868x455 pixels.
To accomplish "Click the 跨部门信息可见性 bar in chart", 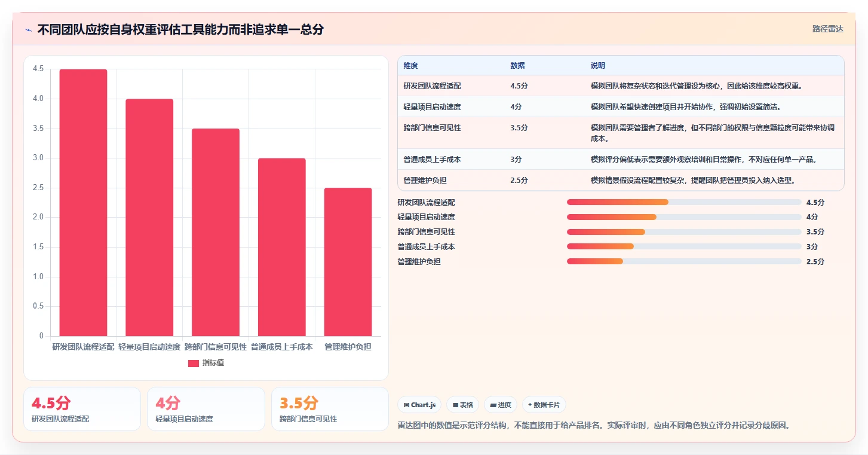I will tap(216, 232).
